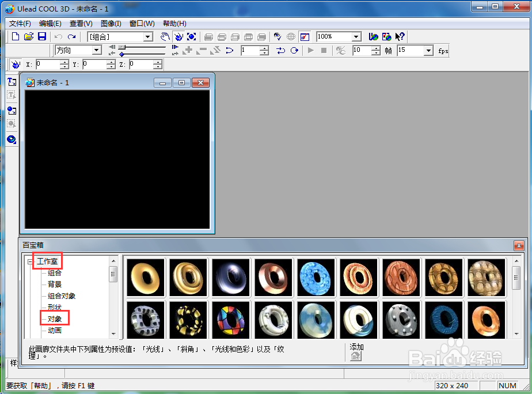Create a new document
532x394 pixels.
(x=16, y=37)
